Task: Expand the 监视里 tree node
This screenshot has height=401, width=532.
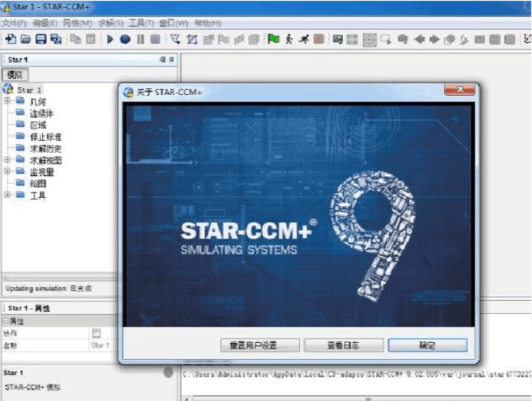Action: tap(7, 171)
